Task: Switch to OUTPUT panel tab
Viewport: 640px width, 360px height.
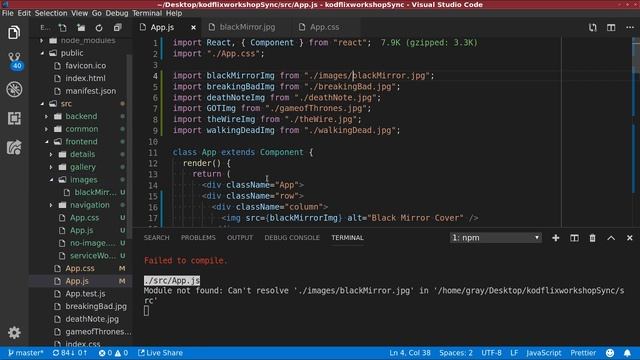Action: click(x=240, y=238)
